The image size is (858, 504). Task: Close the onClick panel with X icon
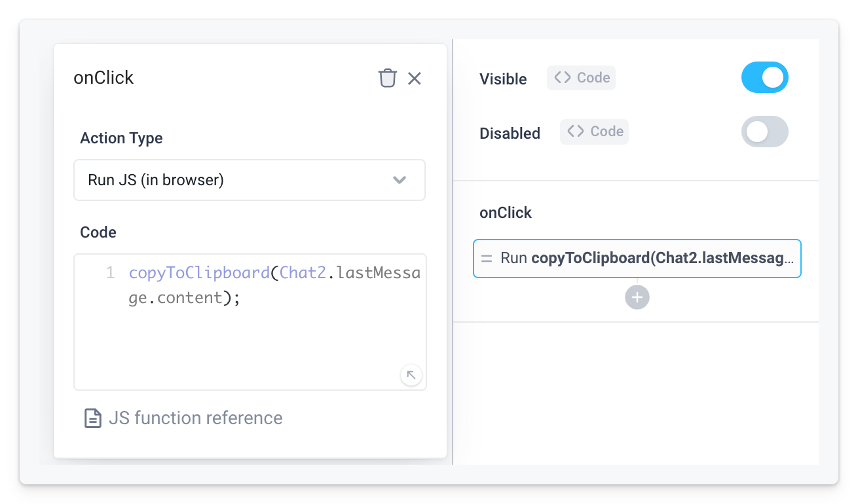[415, 78]
